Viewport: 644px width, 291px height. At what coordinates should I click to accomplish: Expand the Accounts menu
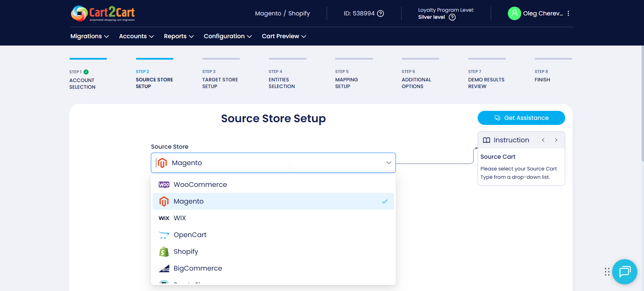(136, 36)
